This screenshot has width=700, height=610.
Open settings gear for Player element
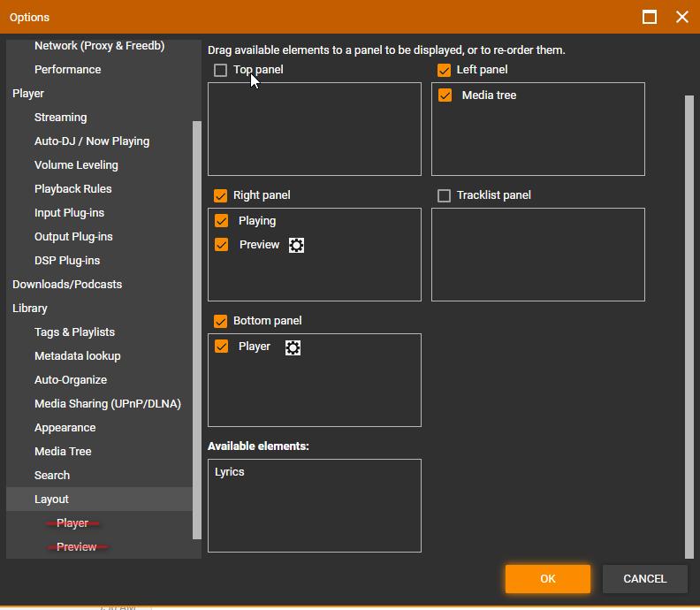click(293, 347)
